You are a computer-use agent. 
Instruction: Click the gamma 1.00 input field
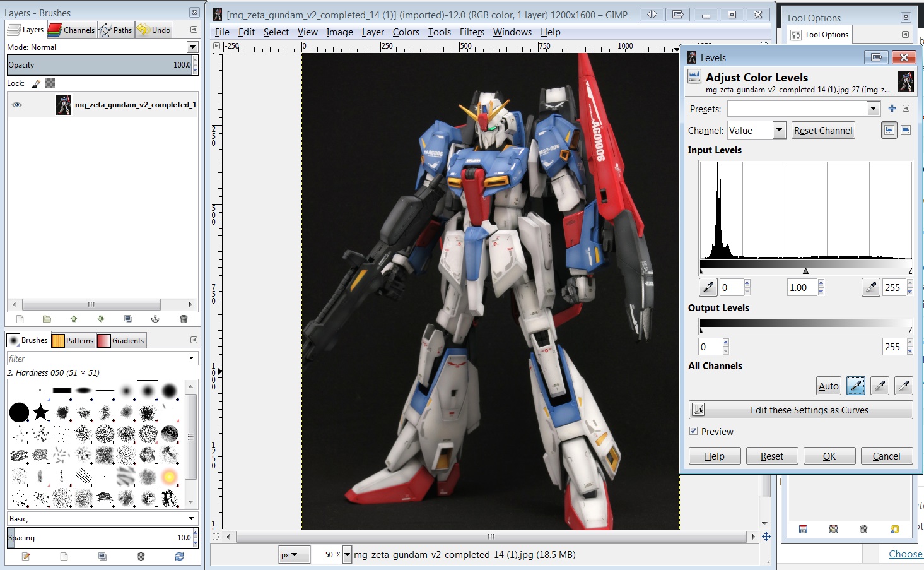(x=802, y=287)
